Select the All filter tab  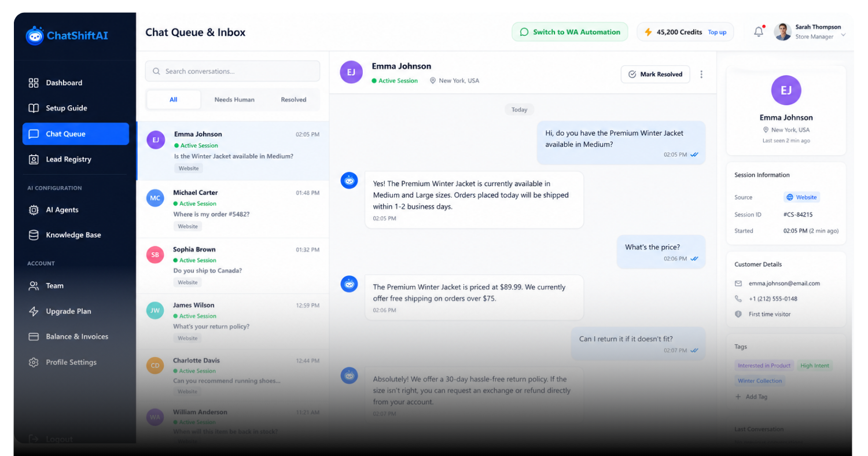click(x=174, y=100)
